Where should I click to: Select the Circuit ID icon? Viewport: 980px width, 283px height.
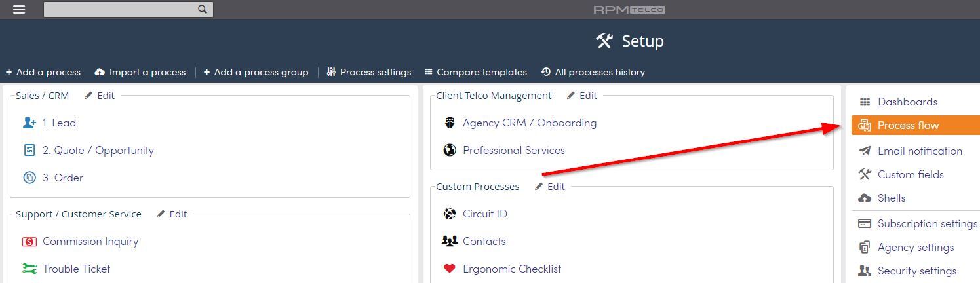point(450,214)
